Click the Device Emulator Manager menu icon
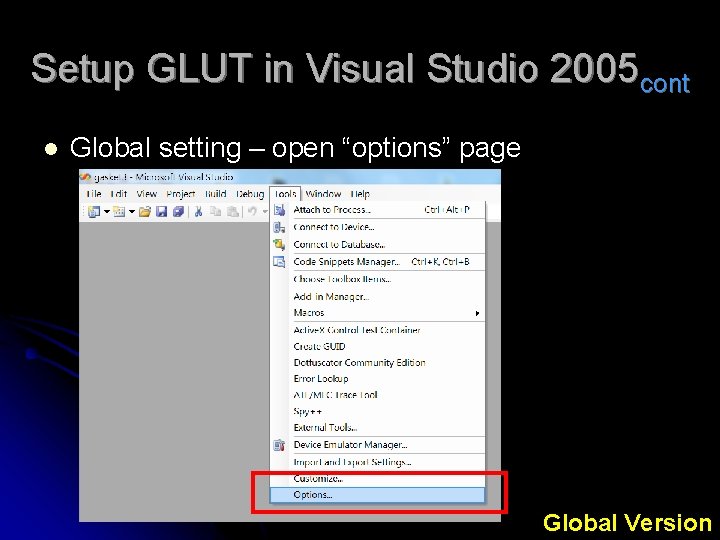The width and height of the screenshot is (720, 540). click(x=279, y=445)
